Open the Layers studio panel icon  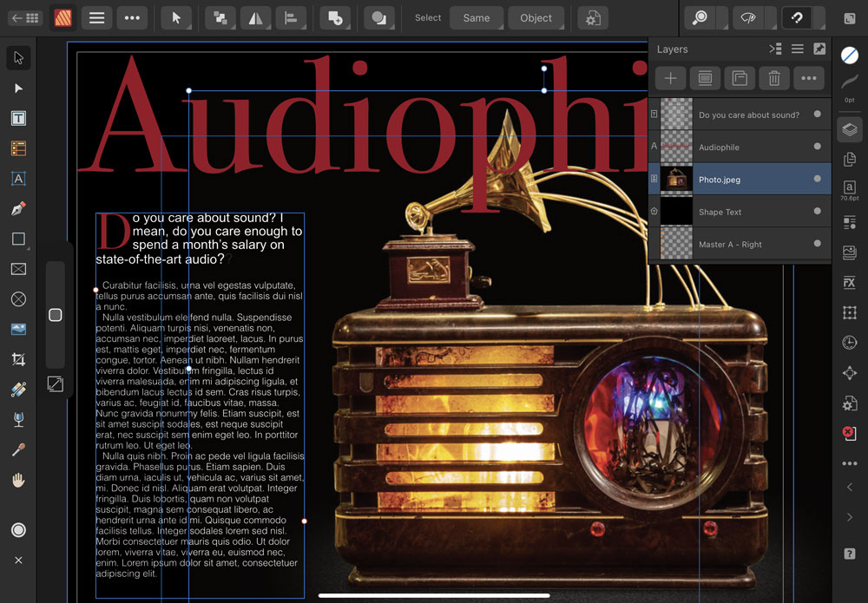click(x=850, y=129)
